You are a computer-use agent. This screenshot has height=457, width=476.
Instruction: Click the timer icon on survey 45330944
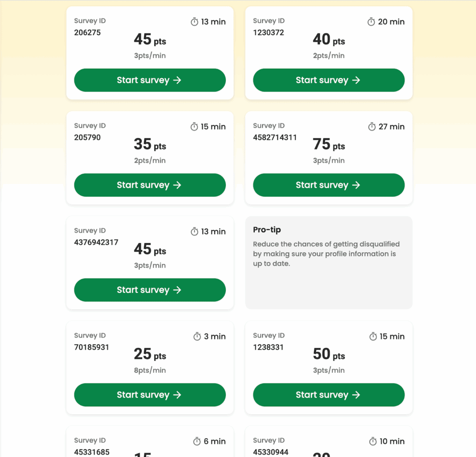(373, 442)
